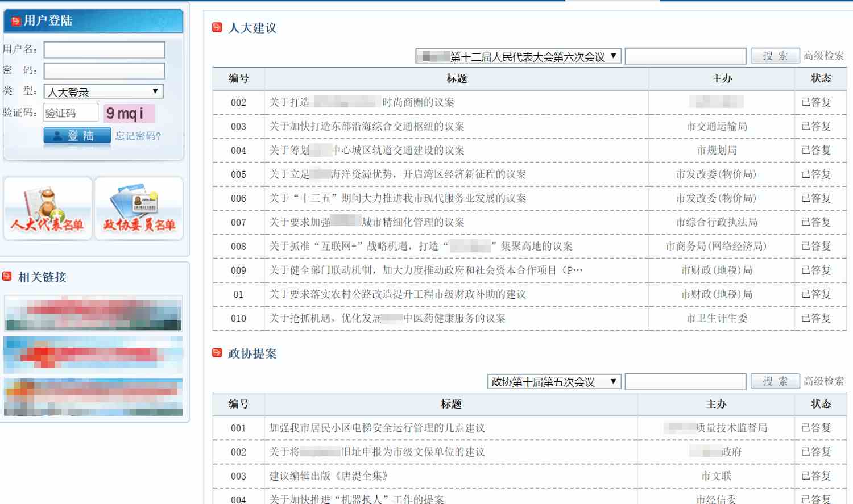Click the 人大建议 search text field
The height and width of the screenshot is (504, 853).
685,56
